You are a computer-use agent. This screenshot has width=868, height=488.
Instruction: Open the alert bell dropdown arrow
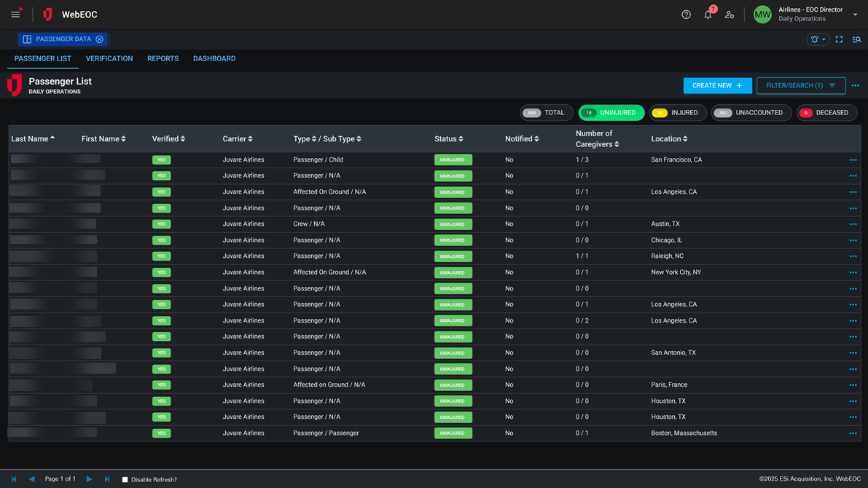pyautogui.click(x=824, y=39)
